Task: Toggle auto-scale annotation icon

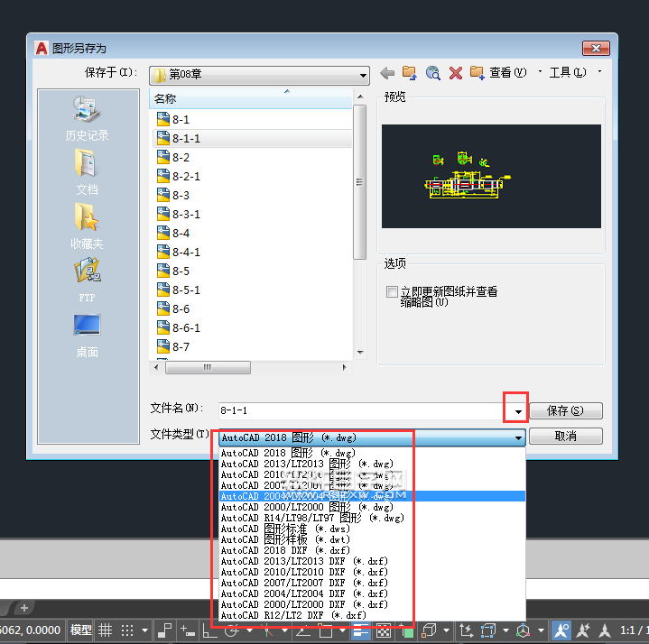Action: point(583,630)
